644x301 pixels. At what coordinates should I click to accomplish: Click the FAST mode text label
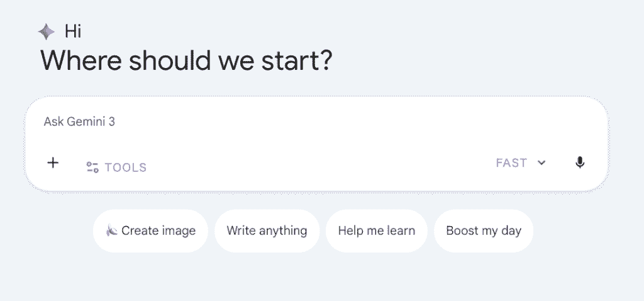[511, 163]
